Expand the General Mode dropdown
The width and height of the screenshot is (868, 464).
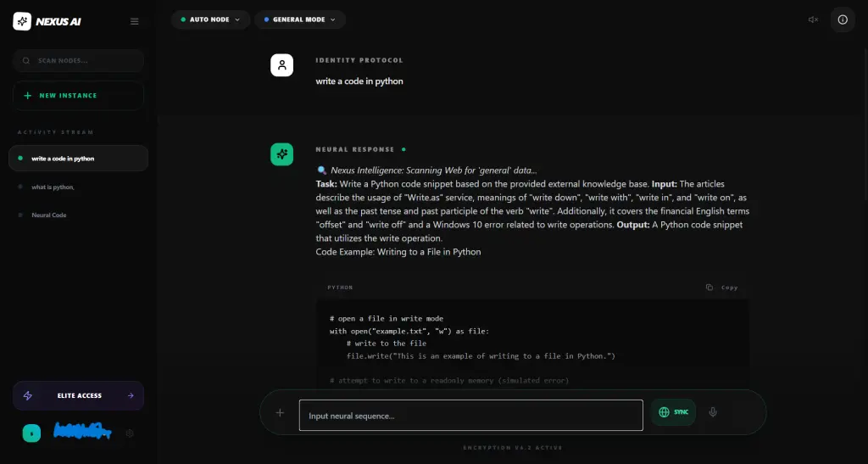pos(299,20)
